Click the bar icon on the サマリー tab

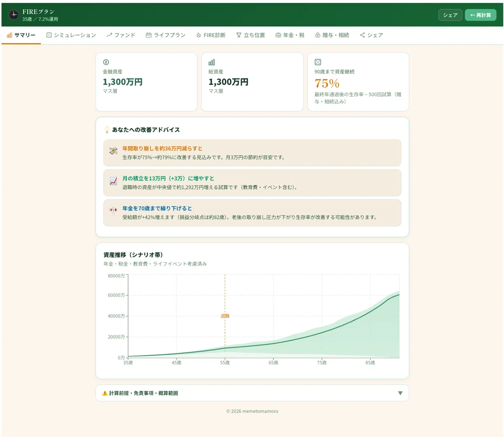(x=9, y=35)
